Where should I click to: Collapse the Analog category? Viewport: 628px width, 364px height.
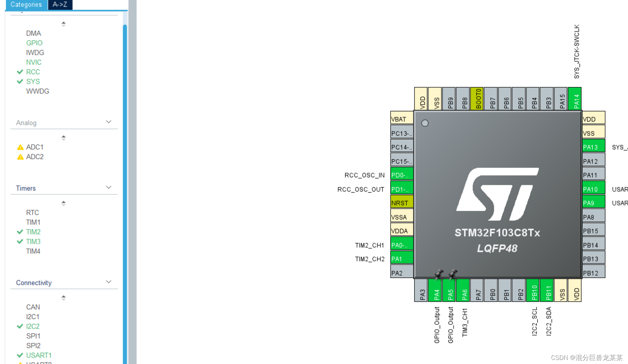(x=108, y=122)
